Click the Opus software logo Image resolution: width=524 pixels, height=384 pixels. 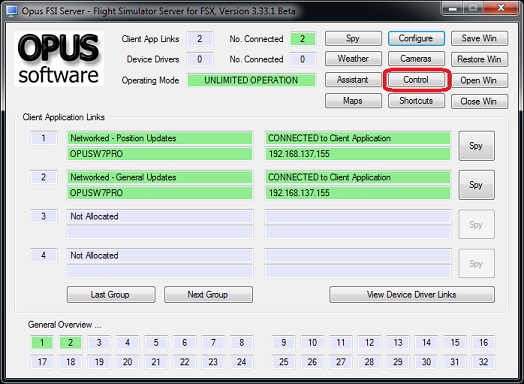pyautogui.click(x=59, y=59)
